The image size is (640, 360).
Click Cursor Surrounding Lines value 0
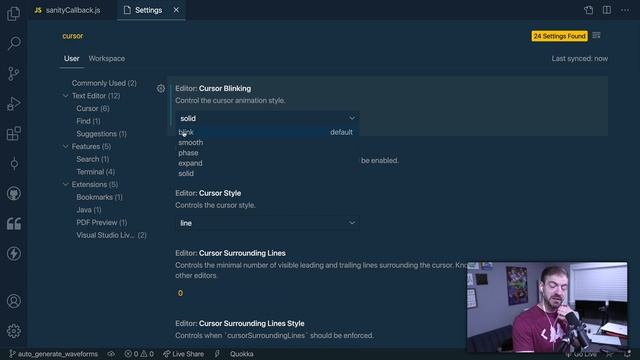pyautogui.click(x=180, y=293)
